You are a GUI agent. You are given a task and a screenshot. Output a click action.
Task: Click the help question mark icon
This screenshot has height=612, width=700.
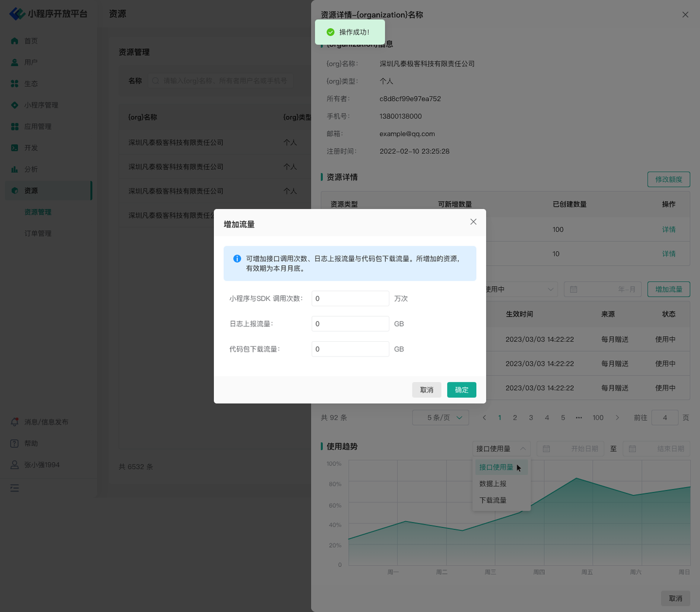[x=15, y=444]
